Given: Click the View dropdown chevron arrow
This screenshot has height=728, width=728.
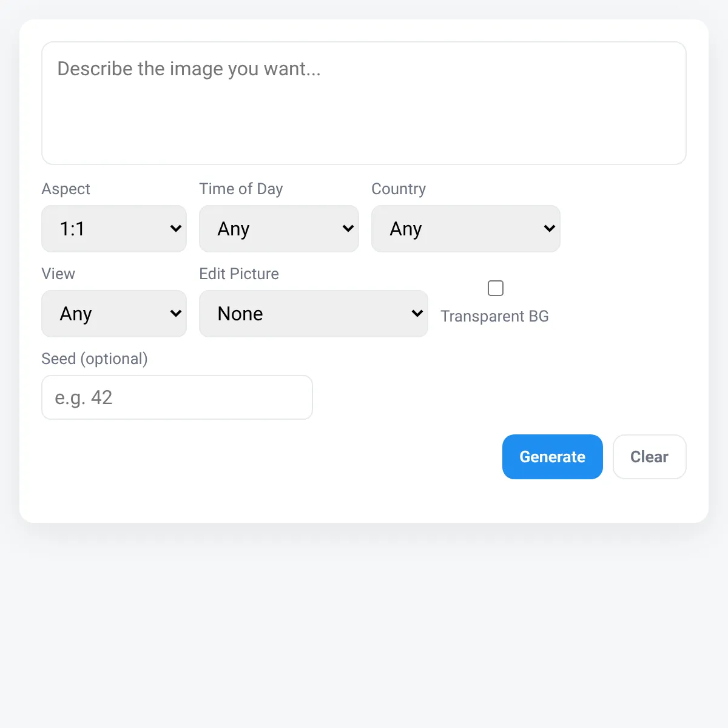Looking at the screenshot, I should [176, 314].
